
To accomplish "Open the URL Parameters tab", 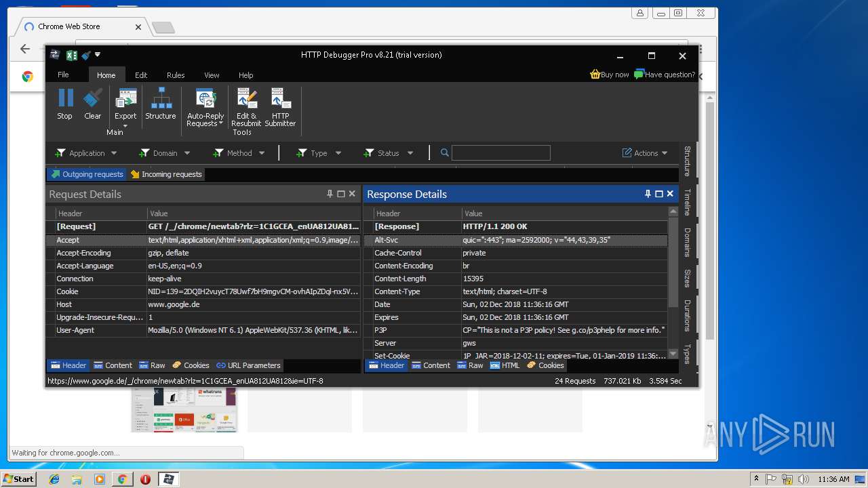I will (x=248, y=365).
